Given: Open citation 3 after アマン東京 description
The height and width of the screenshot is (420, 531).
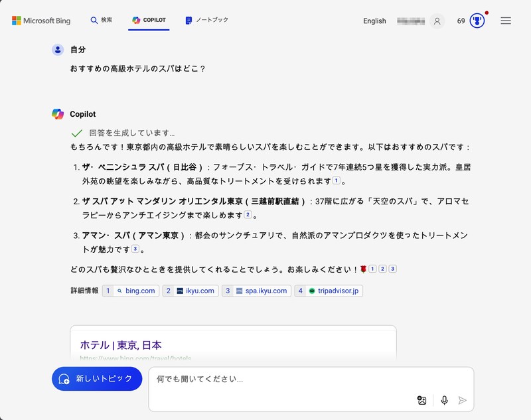Looking at the screenshot, I should click(135, 249).
